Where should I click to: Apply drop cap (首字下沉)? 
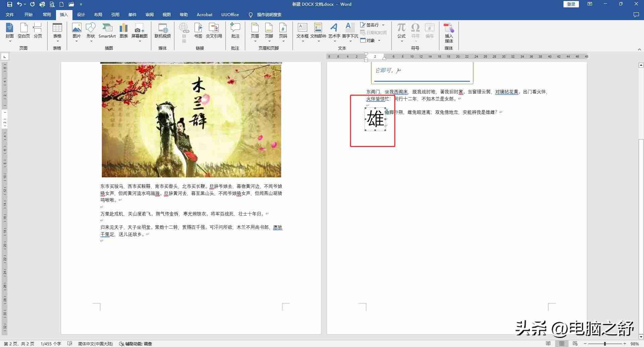pos(350,32)
